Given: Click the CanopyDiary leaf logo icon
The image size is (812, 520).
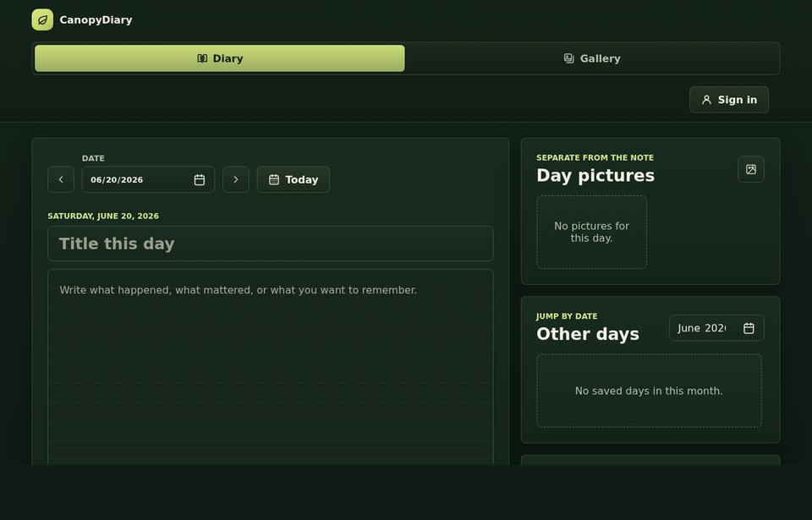Looking at the screenshot, I should coord(42,19).
